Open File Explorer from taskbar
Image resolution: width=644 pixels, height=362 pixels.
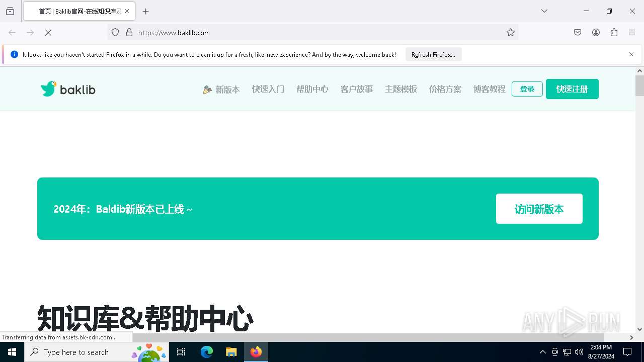point(231,352)
